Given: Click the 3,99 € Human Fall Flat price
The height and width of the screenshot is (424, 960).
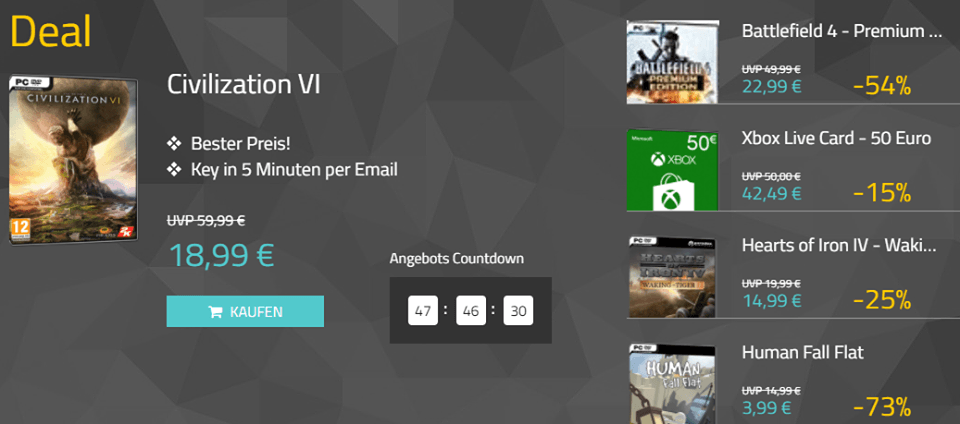Looking at the screenshot, I should pos(767,407).
